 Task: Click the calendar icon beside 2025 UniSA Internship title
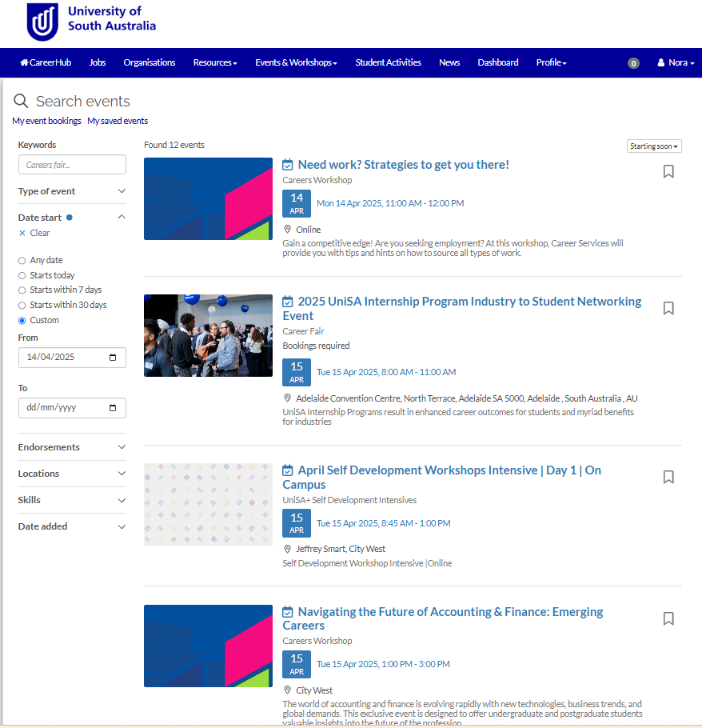pyautogui.click(x=288, y=302)
